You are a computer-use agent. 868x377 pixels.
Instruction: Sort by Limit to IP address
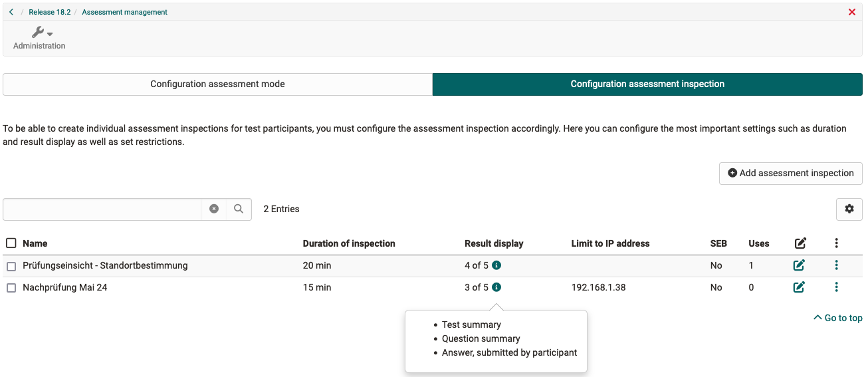pos(610,243)
